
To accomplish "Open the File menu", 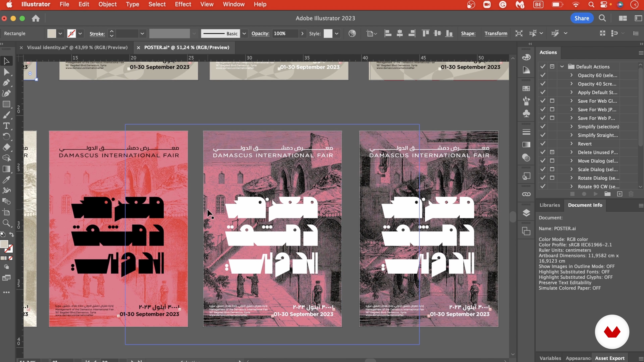I will (x=64, y=4).
